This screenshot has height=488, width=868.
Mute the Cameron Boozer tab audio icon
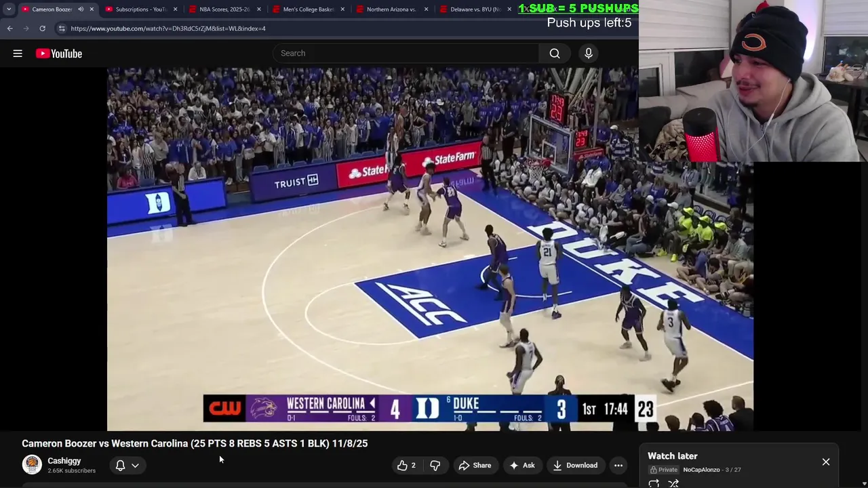click(x=81, y=9)
